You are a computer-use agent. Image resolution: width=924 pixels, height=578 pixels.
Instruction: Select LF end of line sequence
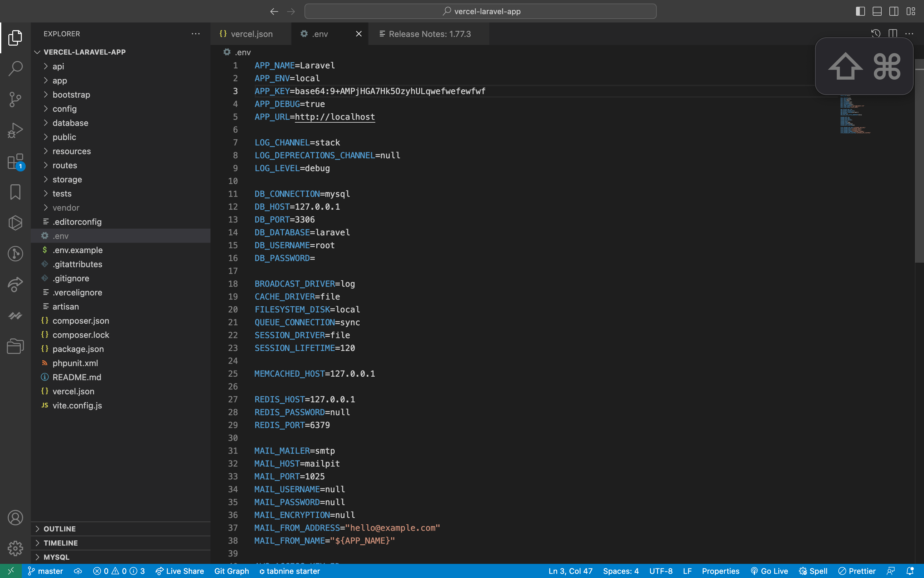(687, 571)
